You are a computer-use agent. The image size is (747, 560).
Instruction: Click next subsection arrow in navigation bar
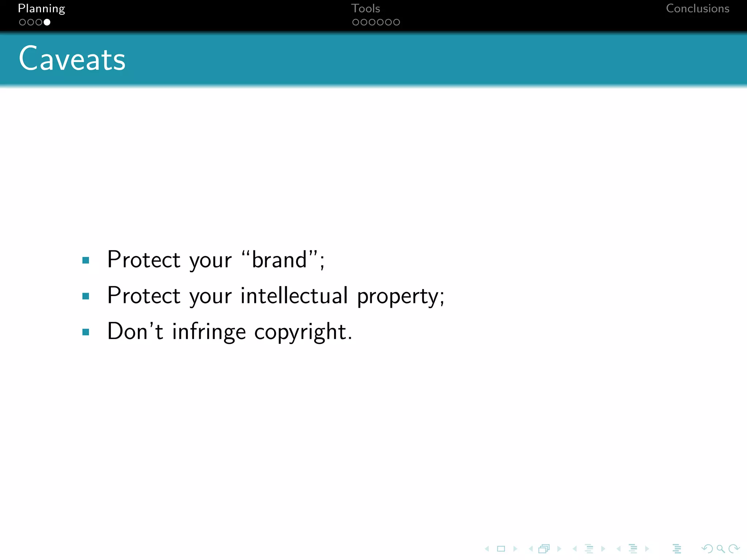[603, 549]
